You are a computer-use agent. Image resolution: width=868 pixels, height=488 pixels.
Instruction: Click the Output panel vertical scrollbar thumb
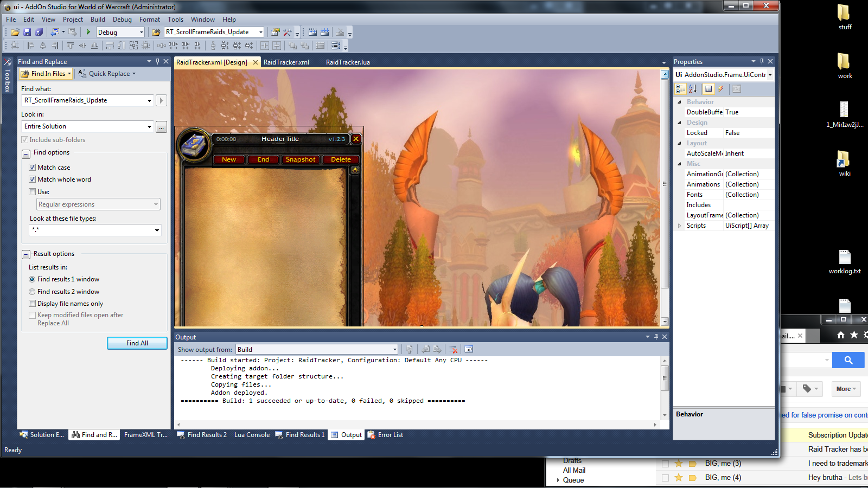click(665, 378)
